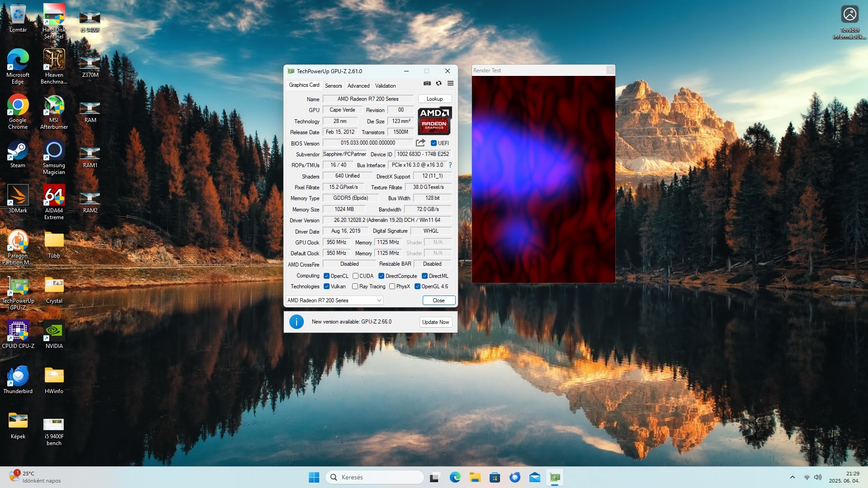Click the GPU-Z running app in taskbar

[x=555, y=477]
